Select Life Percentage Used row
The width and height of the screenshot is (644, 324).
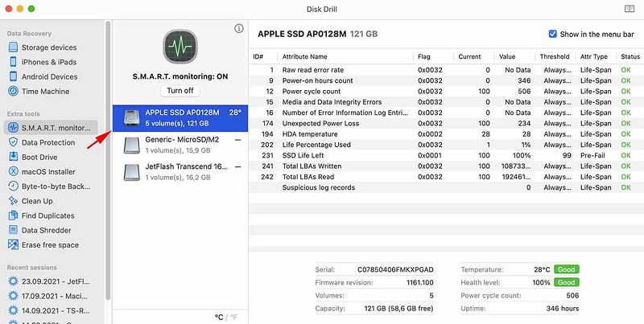[x=446, y=145]
